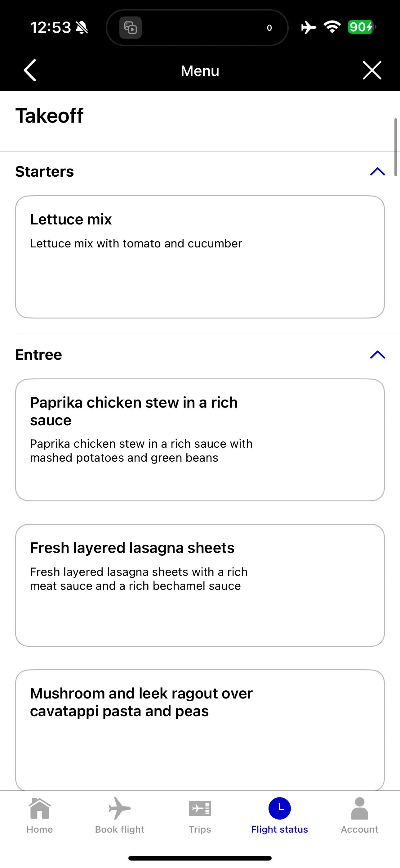
Task: Open the Home tab
Action: (40, 815)
